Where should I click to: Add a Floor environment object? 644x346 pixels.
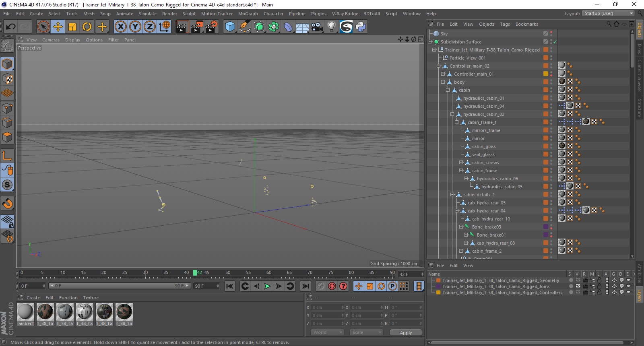pyautogui.click(x=302, y=27)
